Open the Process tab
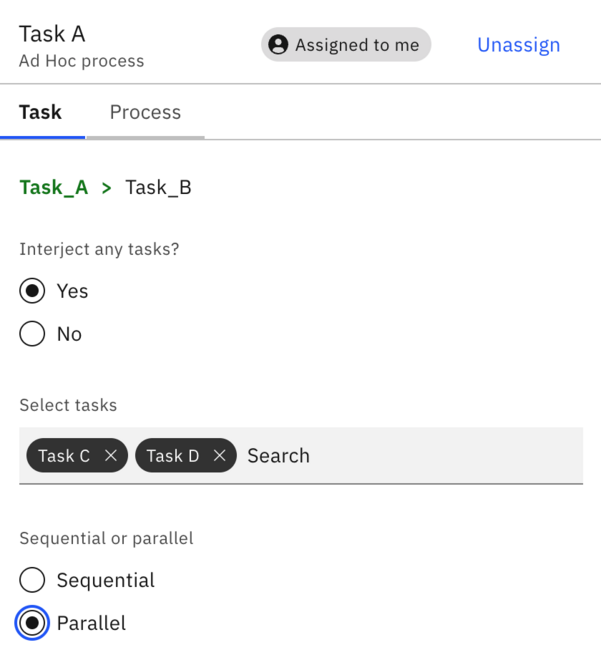This screenshot has width=601, height=650. coord(145,112)
